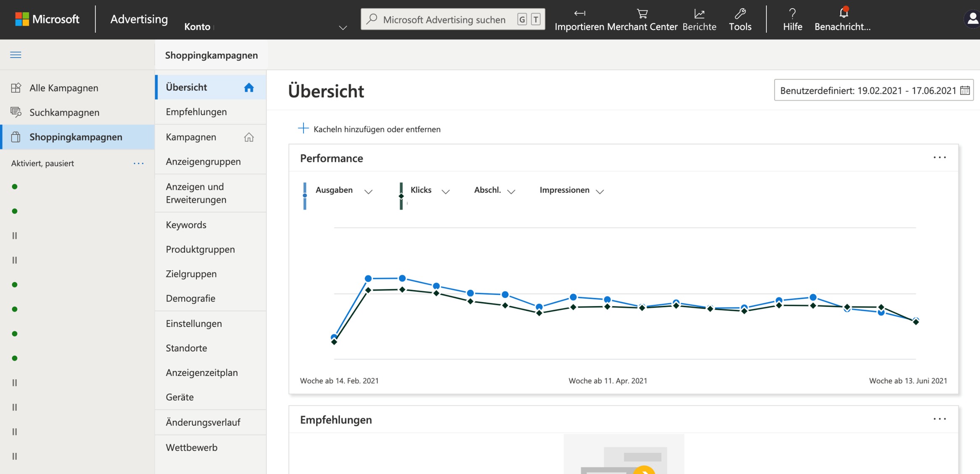Screen dimensions: 980x474
Task: Expand the Ausgaben metric dropdown
Action: pyautogui.click(x=368, y=192)
